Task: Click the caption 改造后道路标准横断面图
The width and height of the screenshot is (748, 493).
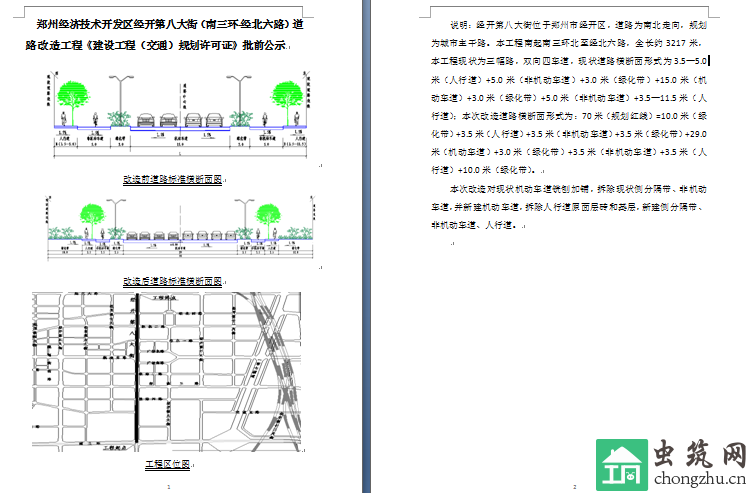Action: click(x=170, y=282)
